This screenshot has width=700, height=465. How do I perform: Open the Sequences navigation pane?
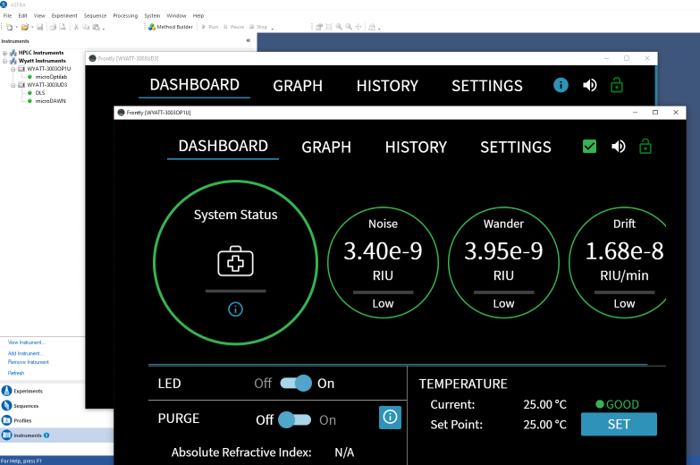click(x=26, y=406)
